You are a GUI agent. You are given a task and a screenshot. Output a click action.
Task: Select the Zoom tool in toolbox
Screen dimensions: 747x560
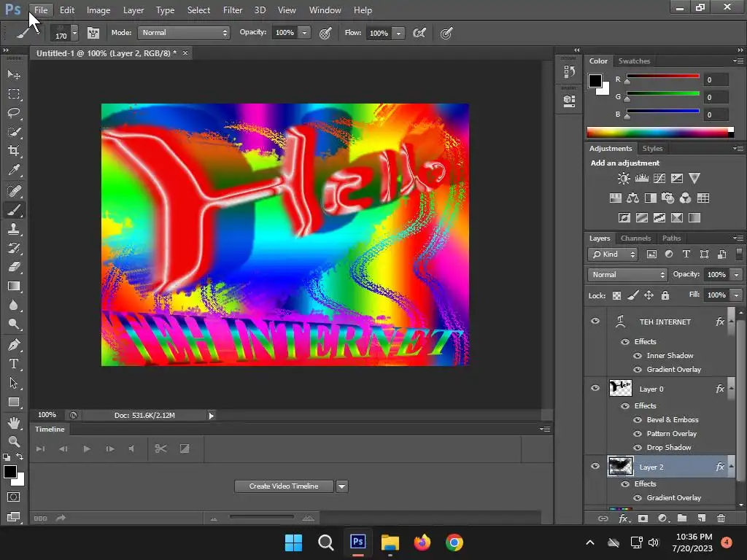(14, 441)
